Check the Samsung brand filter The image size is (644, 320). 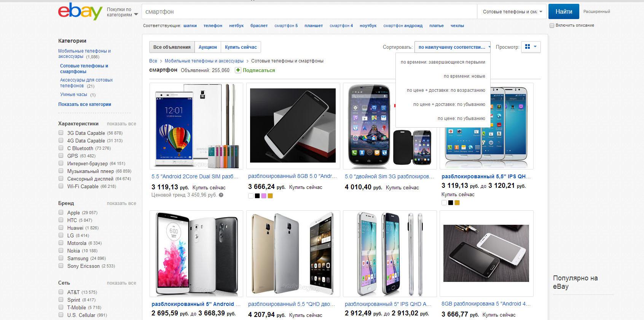pyautogui.click(x=61, y=258)
